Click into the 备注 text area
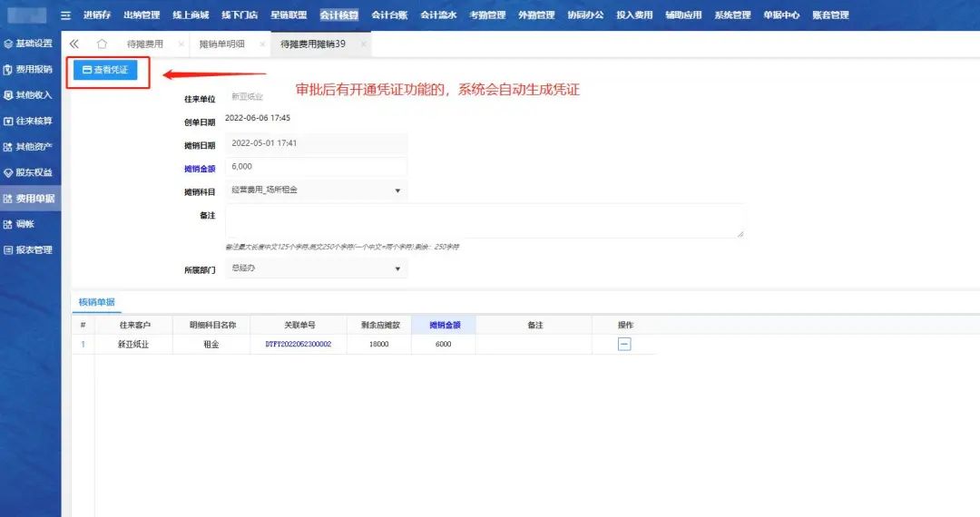 coord(484,220)
